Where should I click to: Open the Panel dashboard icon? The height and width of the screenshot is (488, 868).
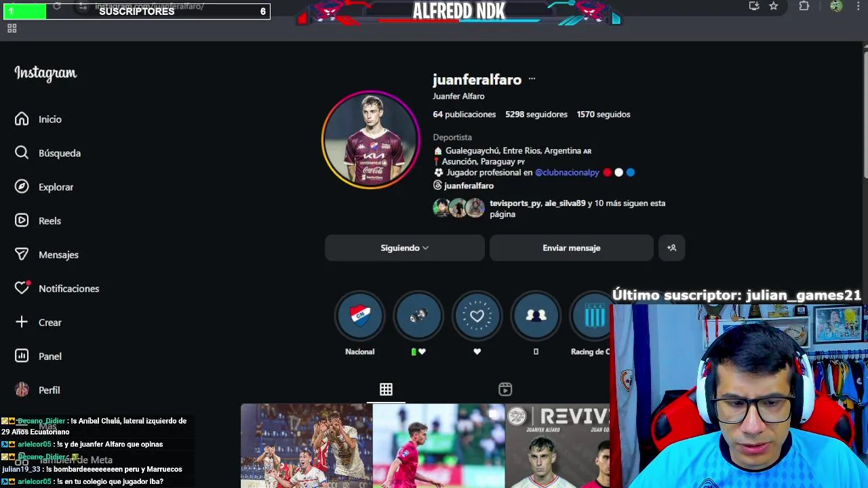(x=22, y=357)
